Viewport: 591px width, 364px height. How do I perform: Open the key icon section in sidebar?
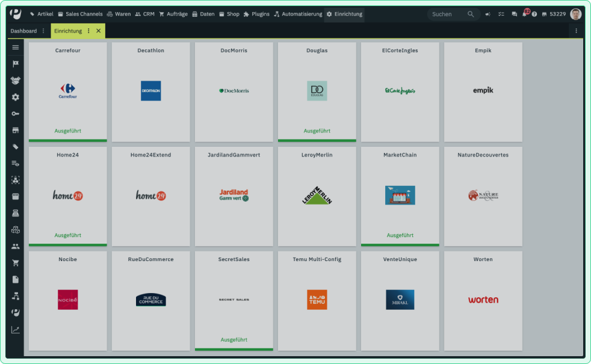pyautogui.click(x=16, y=114)
